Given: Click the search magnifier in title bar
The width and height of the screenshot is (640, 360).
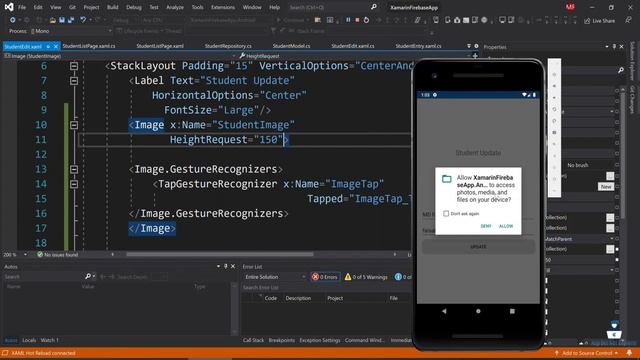Looking at the screenshot, I should pyautogui.click(x=373, y=7).
